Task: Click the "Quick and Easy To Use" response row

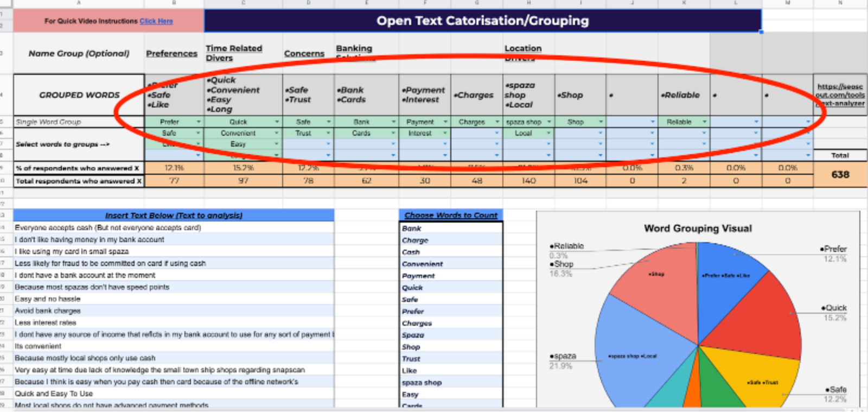Action: [174, 394]
